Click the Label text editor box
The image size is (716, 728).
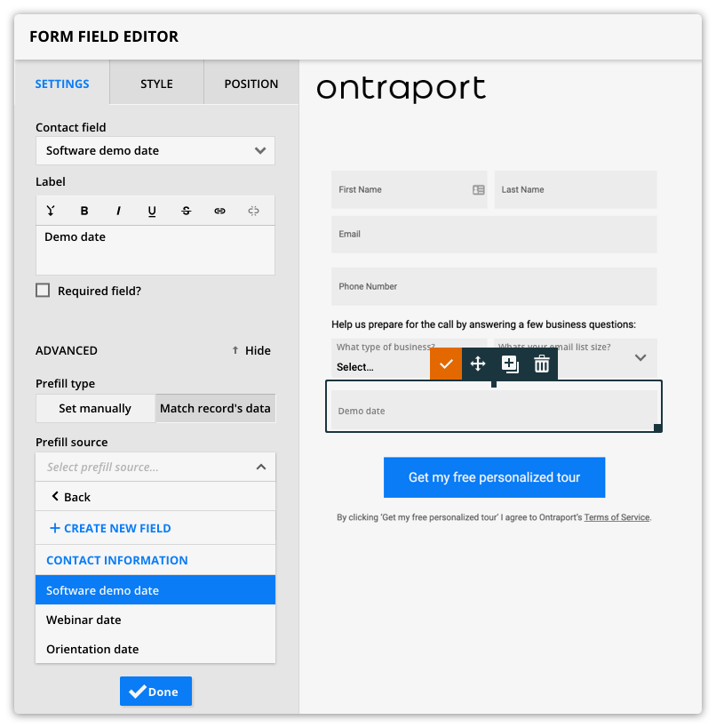[x=155, y=251]
